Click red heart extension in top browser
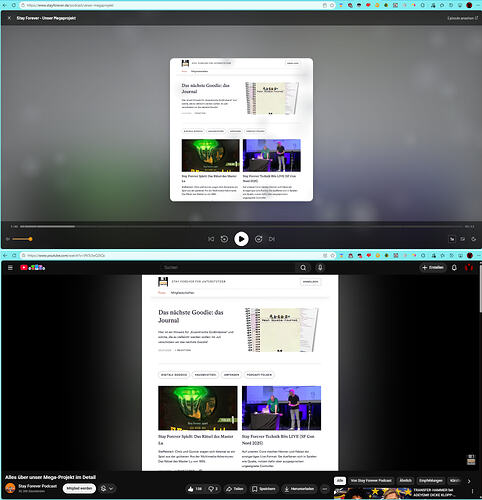 (368, 5)
